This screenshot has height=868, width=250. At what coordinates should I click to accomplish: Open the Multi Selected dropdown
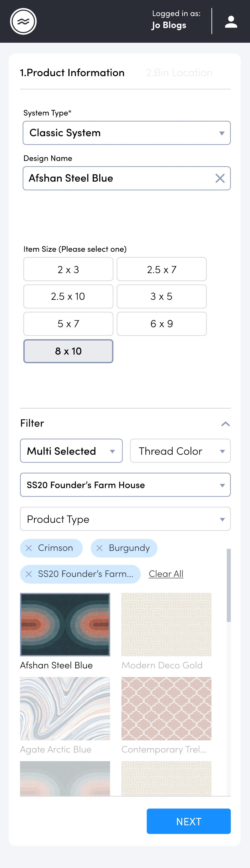(71, 451)
